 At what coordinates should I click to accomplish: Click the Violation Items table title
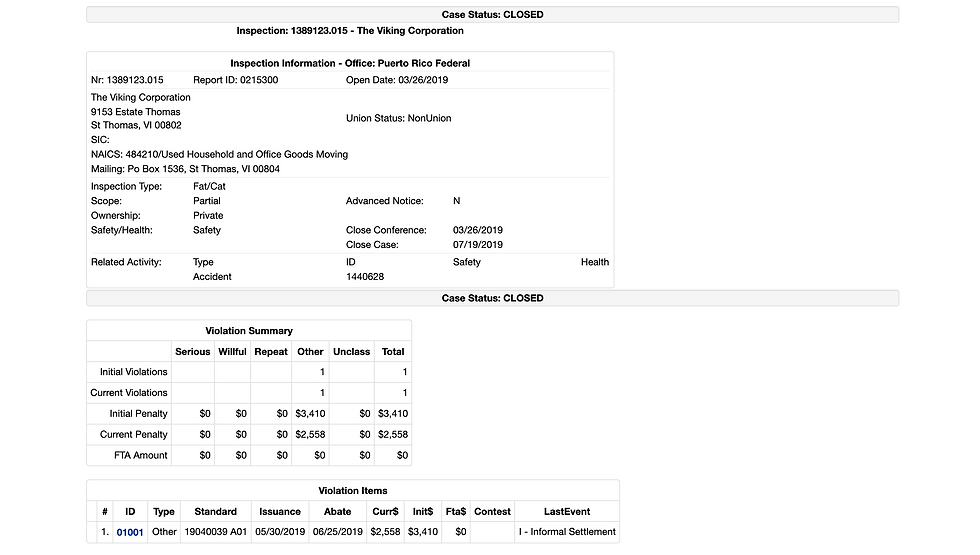353,491
